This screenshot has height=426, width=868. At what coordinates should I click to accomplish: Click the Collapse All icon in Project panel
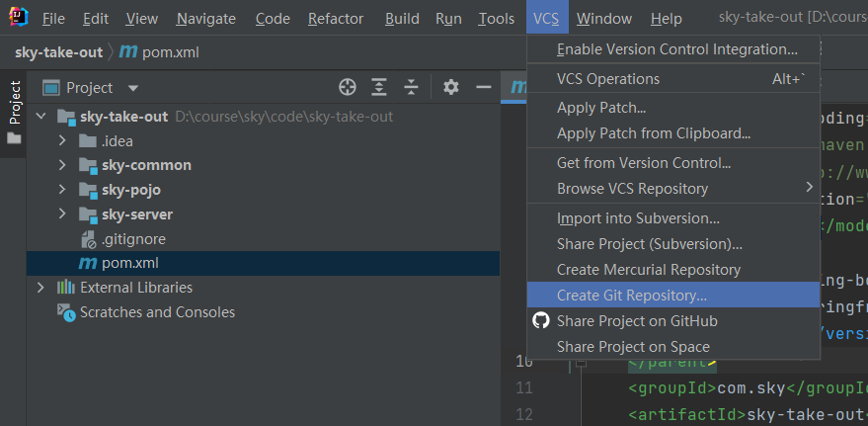pyautogui.click(x=411, y=87)
